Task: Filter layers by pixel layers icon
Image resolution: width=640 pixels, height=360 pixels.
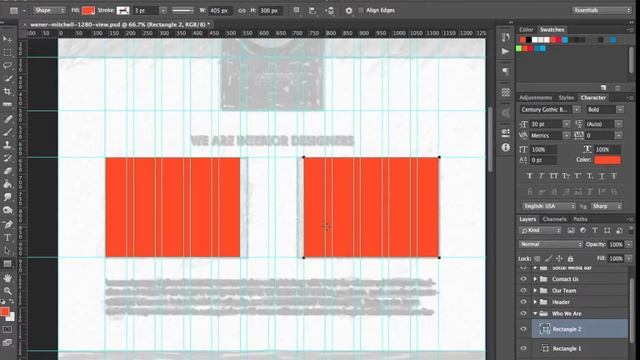Action: click(571, 231)
